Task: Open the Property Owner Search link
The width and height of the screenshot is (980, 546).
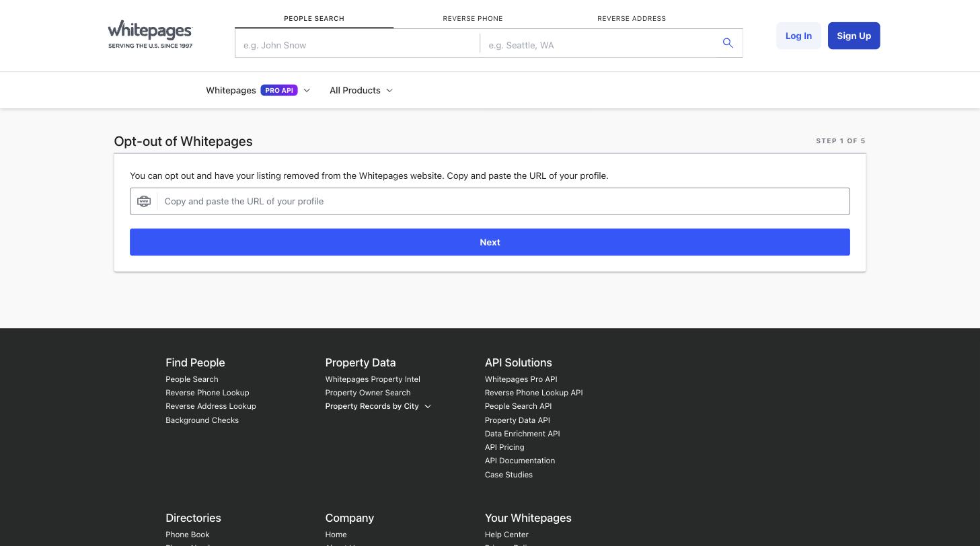Action: (x=367, y=393)
